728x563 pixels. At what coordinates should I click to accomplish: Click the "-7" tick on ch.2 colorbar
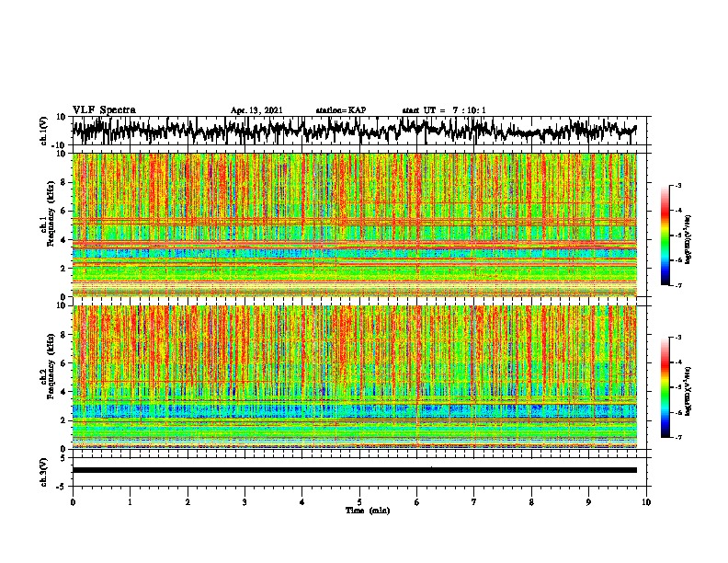[x=677, y=437]
